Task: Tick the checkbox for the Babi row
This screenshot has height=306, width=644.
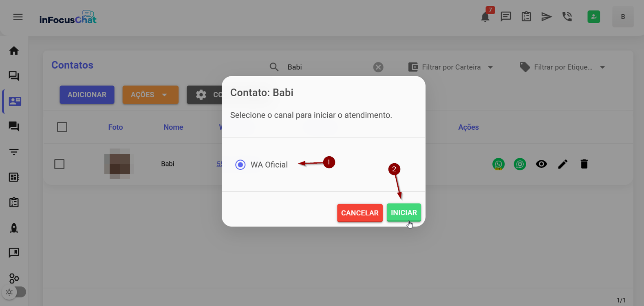Action: click(x=60, y=164)
